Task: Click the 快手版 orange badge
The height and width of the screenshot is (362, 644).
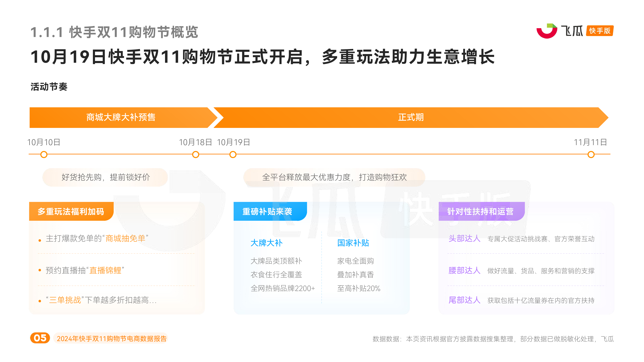Action: [x=600, y=31]
